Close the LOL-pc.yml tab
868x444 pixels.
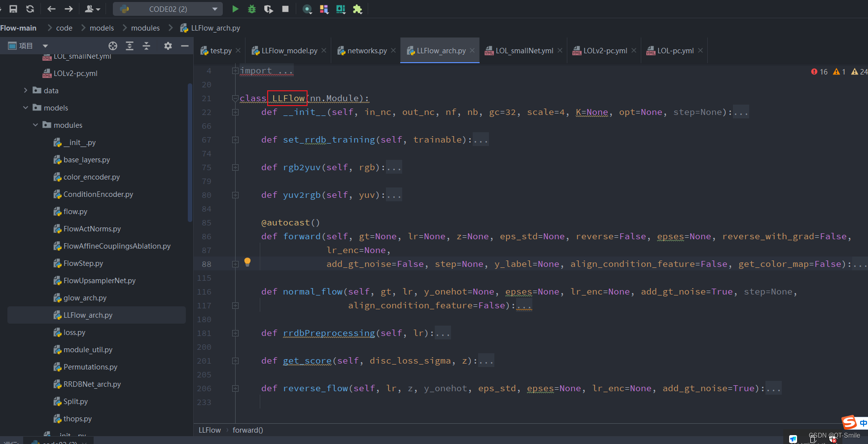tap(700, 50)
